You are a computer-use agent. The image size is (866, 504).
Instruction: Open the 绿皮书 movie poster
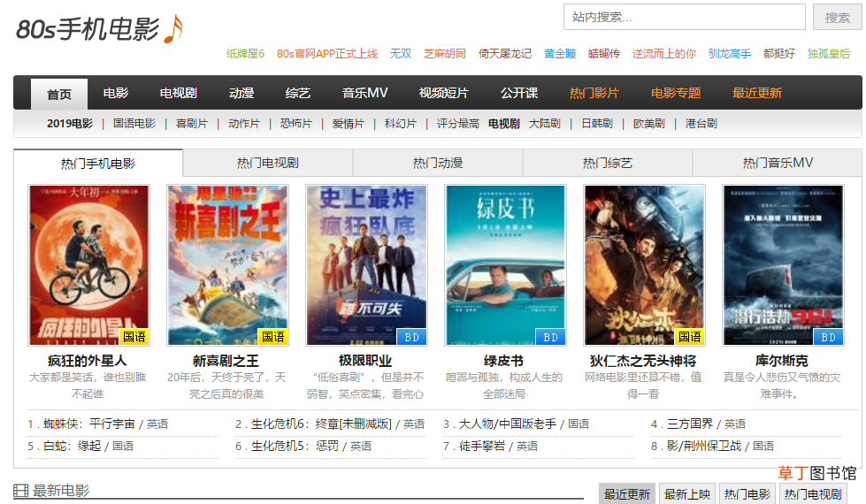(x=505, y=265)
